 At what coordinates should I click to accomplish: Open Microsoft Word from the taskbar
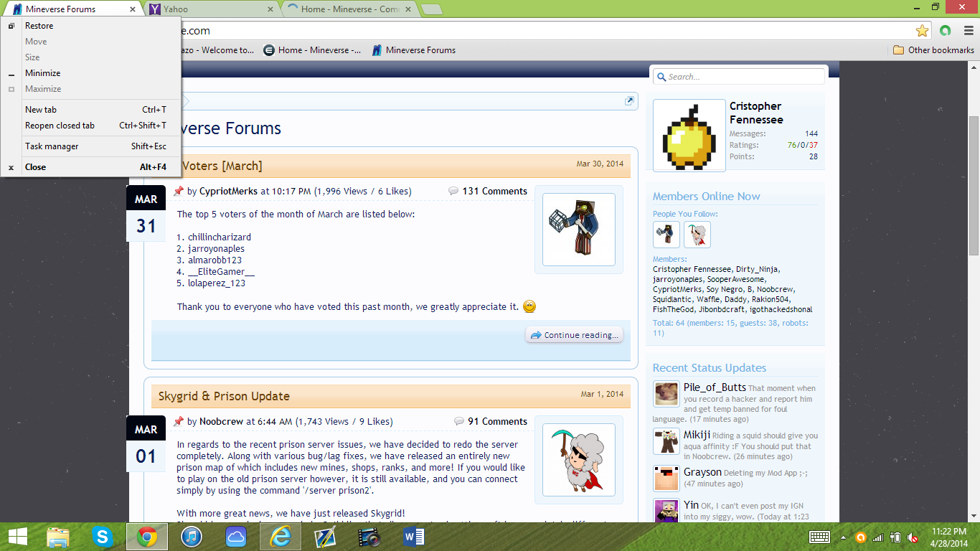tap(414, 537)
